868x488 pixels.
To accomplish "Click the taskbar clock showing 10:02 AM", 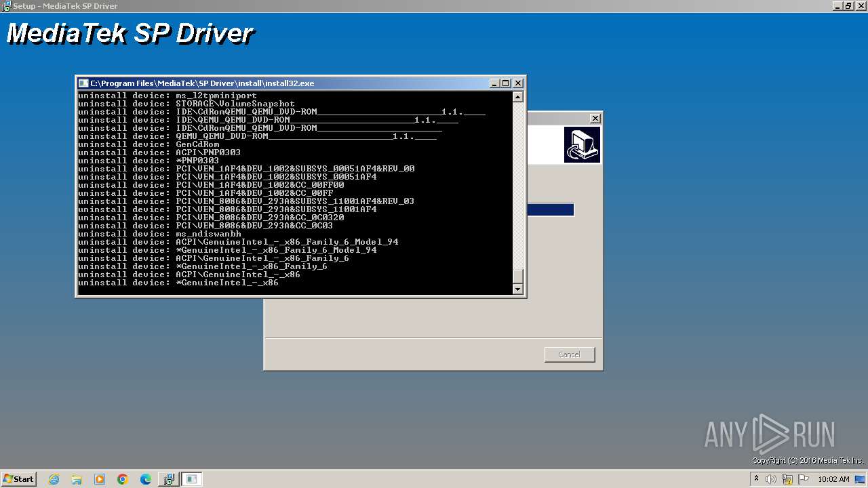I will click(833, 479).
